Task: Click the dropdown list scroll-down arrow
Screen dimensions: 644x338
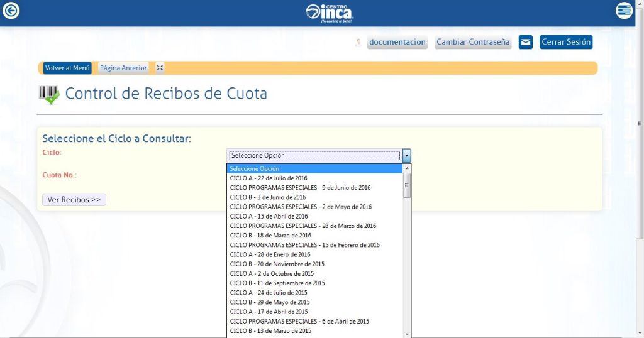Action: (407, 333)
